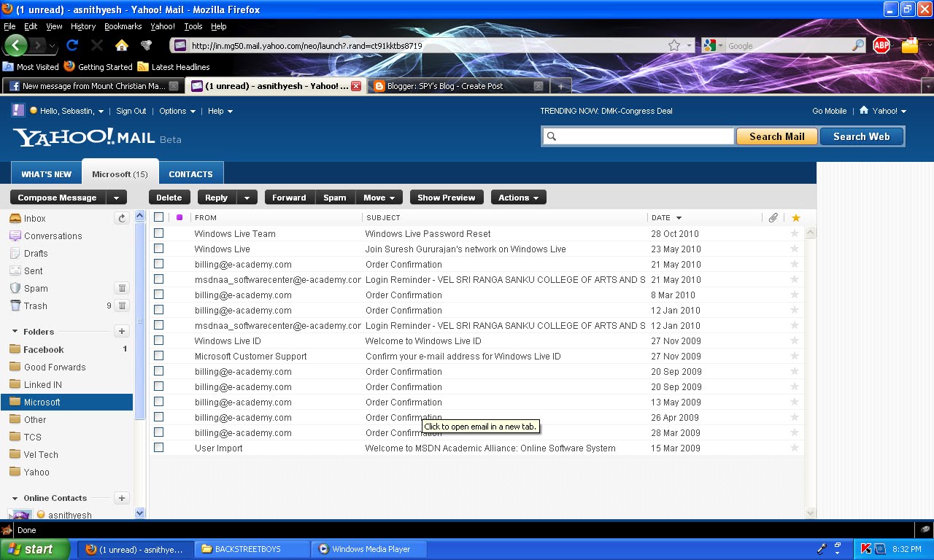
Task: Refresh Inbox with check mail icon
Action: 122,218
